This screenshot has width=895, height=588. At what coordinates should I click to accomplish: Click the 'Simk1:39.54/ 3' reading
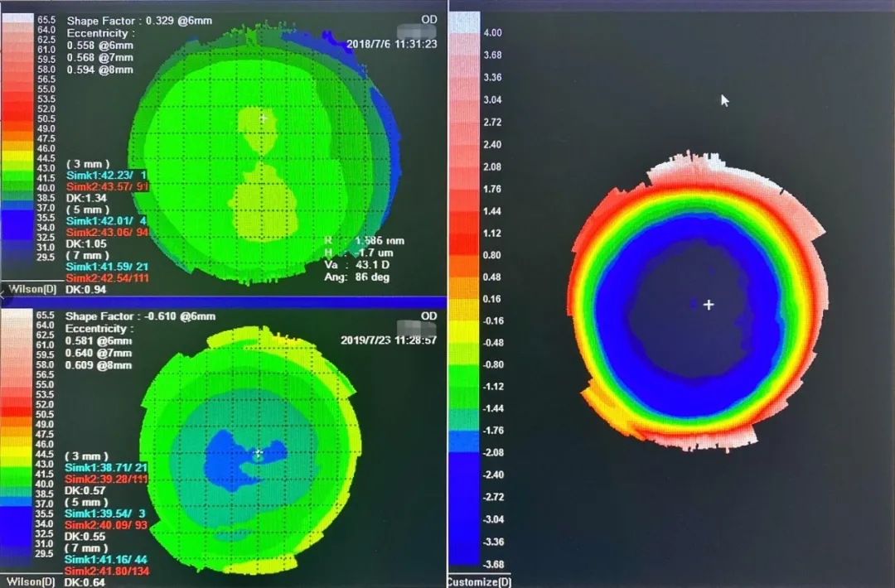105,513
